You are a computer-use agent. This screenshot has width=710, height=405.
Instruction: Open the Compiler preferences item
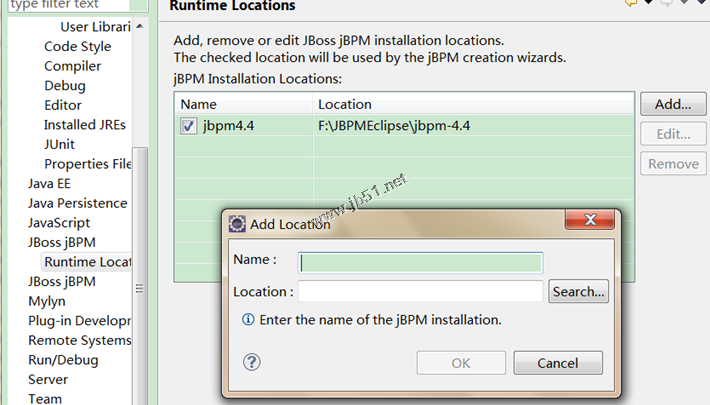[72, 66]
